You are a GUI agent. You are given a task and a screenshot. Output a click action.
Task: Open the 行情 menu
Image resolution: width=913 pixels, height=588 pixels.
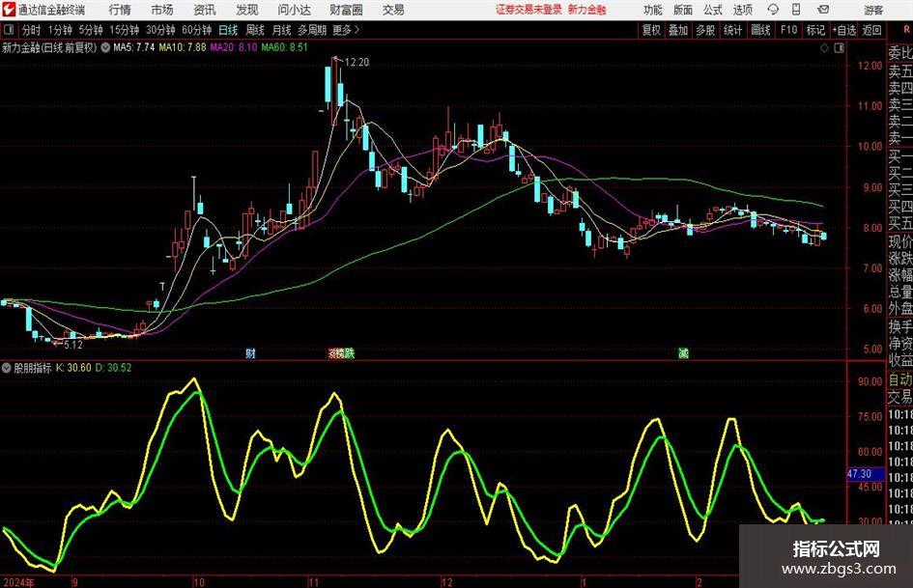point(120,10)
